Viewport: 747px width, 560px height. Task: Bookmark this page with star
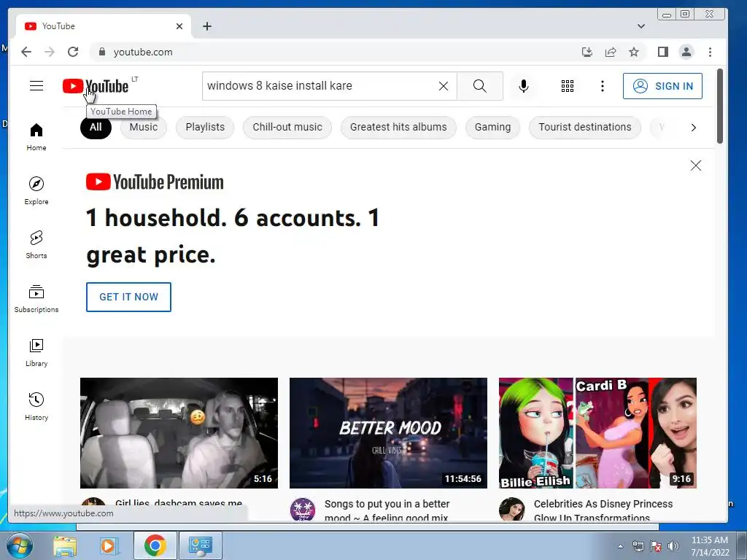[x=634, y=52]
